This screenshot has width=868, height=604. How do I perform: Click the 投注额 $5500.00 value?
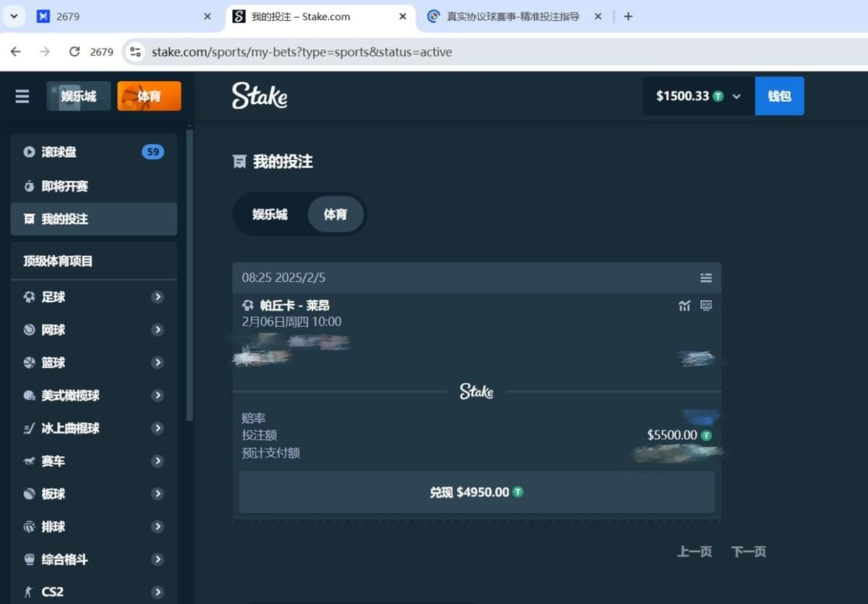click(x=672, y=435)
